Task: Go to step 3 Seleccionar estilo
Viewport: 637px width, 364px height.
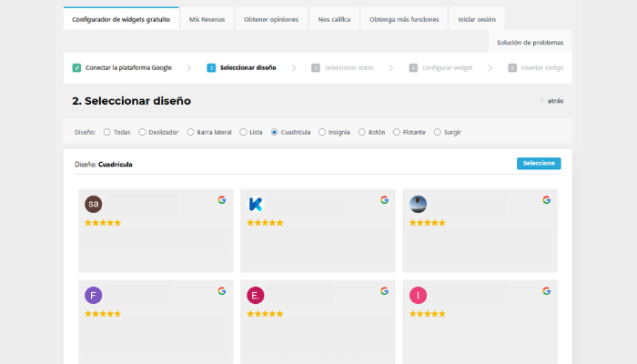Action: click(x=344, y=67)
